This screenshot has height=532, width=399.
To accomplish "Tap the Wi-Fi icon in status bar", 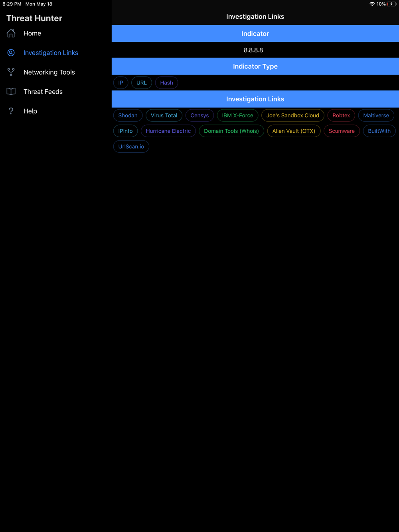I will coord(372,4).
